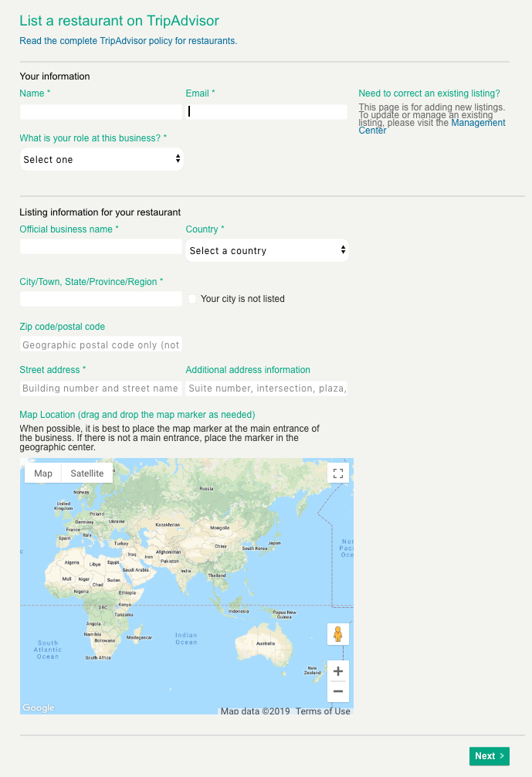Image resolution: width=532 pixels, height=777 pixels.
Task: Open the business role dropdown
Action: click(x=102, y=159)
